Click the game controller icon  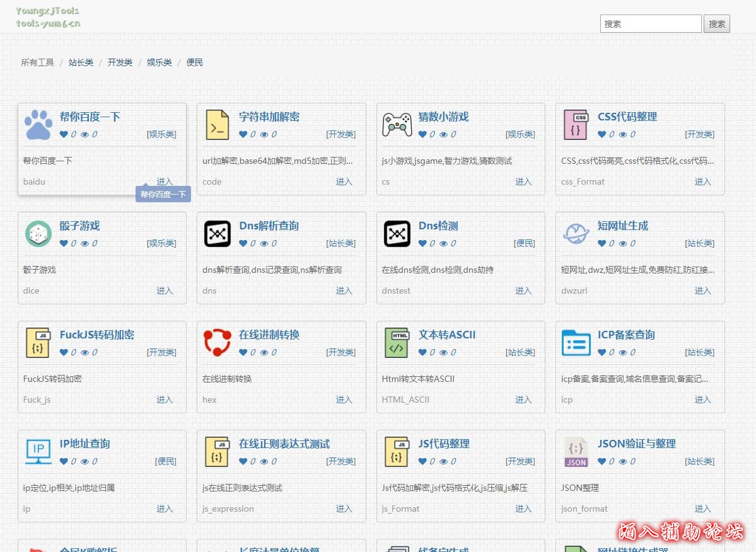click(397, 125)
